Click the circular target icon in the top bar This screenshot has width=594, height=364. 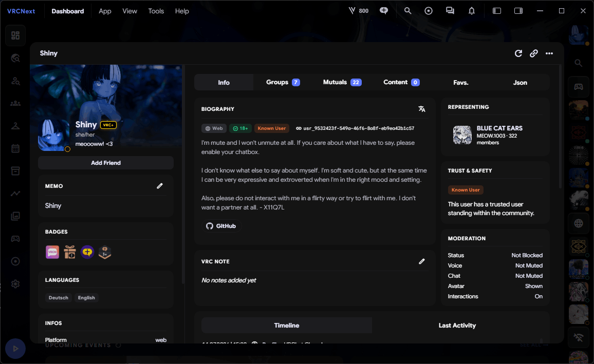click(429, 11)
